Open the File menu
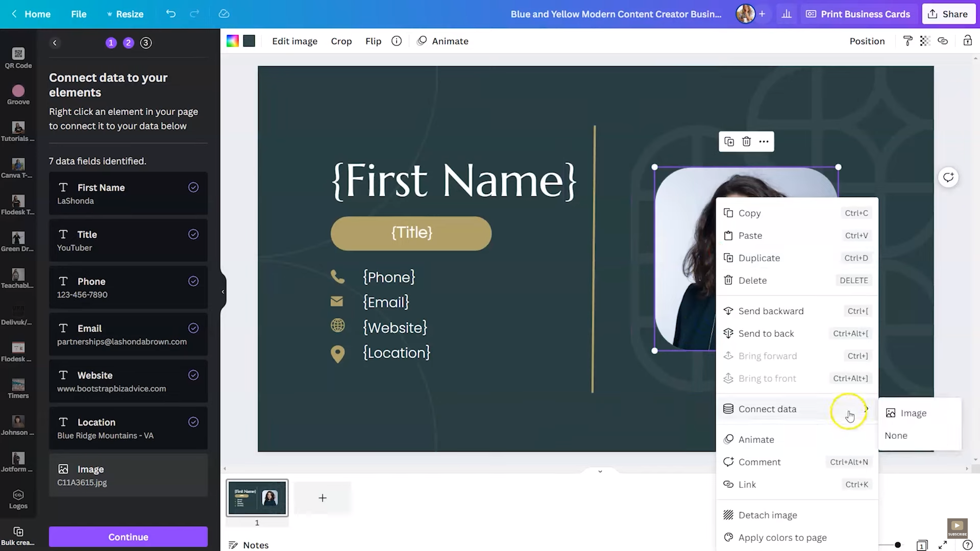Viewport: 980px width, 551px height. (79, 14)
